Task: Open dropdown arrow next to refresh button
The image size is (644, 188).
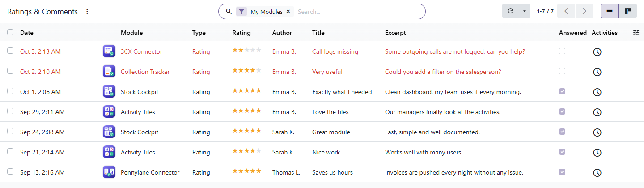Action: [524, 11]
